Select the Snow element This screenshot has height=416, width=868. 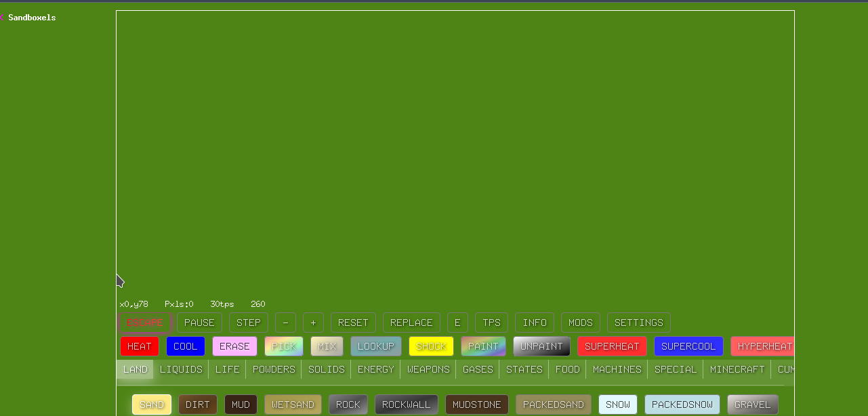point(618,404)
